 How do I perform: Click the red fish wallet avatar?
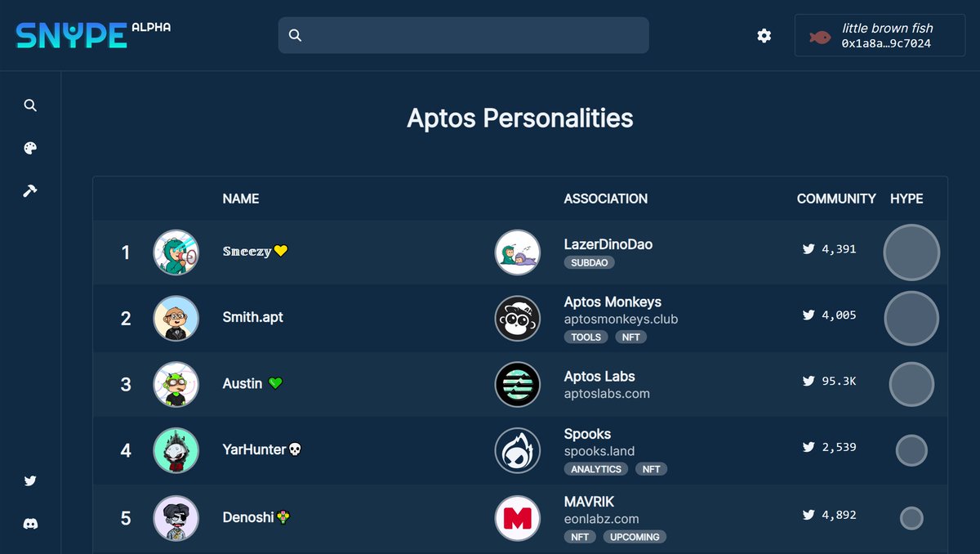820,37
